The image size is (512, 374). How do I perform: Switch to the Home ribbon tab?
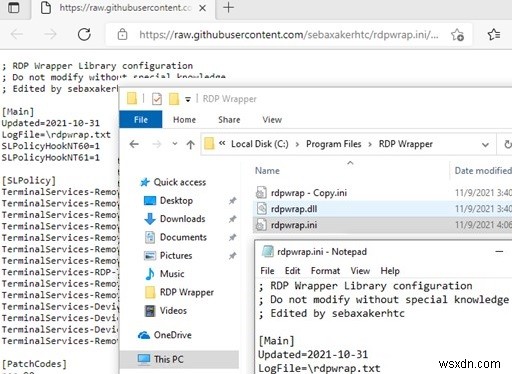(184, 120)
